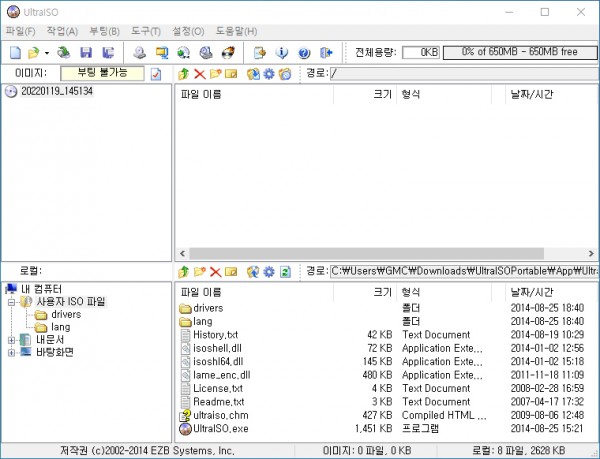Click the scrollbar left arrow in image pane
Viewport: 600px width, 459px height.
coord(183,253)
